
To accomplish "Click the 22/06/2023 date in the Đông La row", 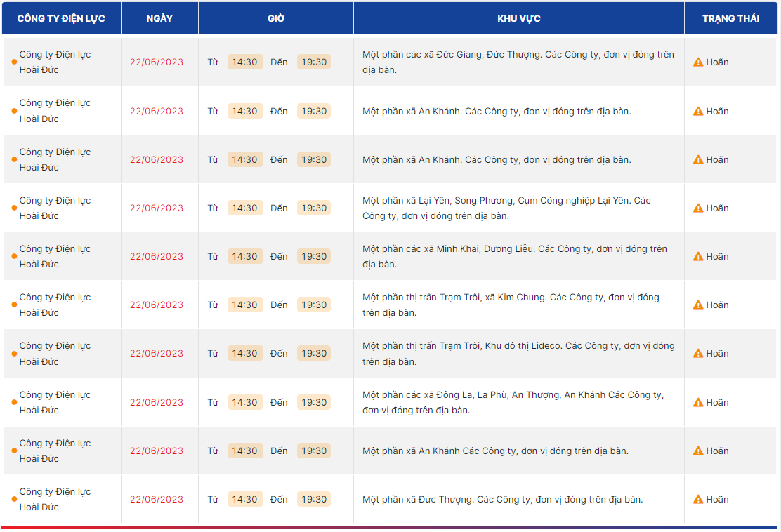I will 157,402.
